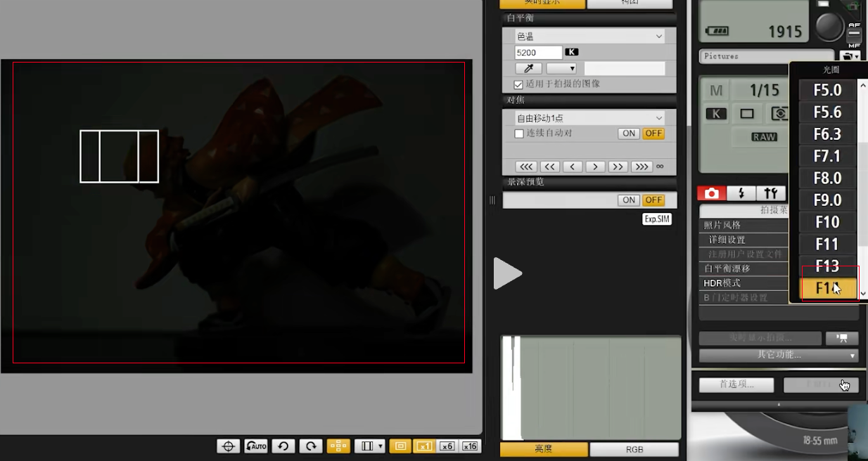Open 白平衡漂移 menu item
The height and width of the screenshot is (461, 868).
point(744,268)
